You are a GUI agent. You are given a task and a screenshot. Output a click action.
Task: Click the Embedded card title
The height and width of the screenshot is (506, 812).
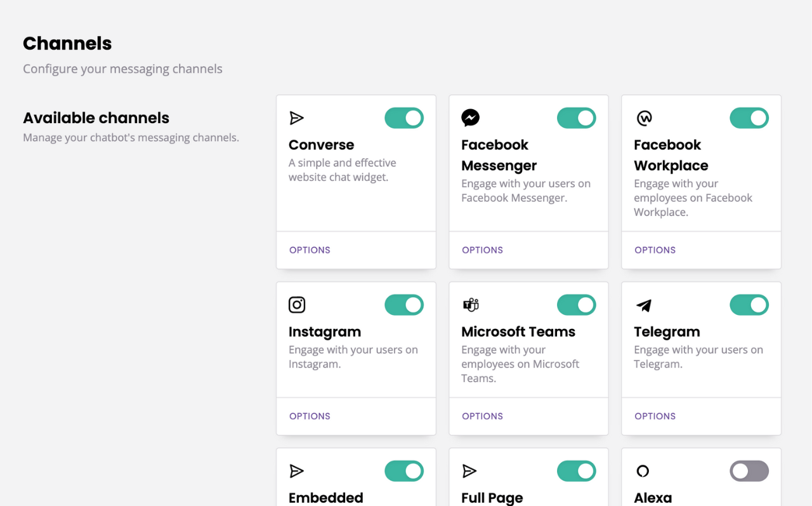326,498
